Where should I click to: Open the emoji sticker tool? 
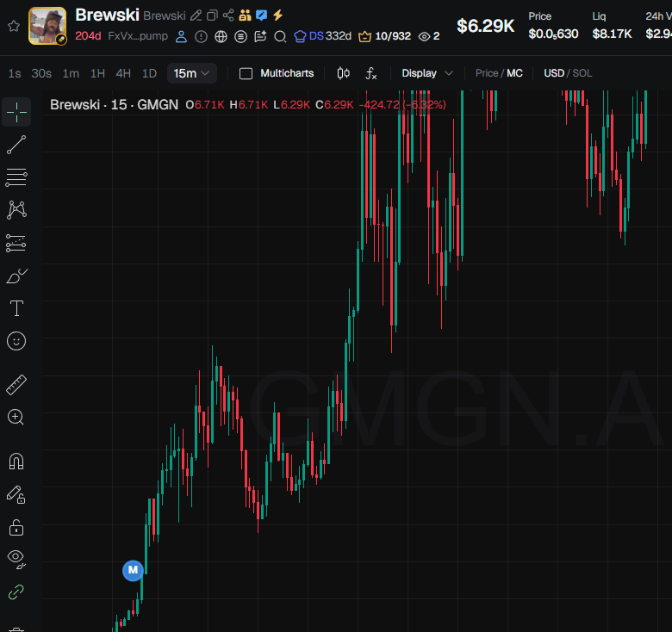point(16,341)
